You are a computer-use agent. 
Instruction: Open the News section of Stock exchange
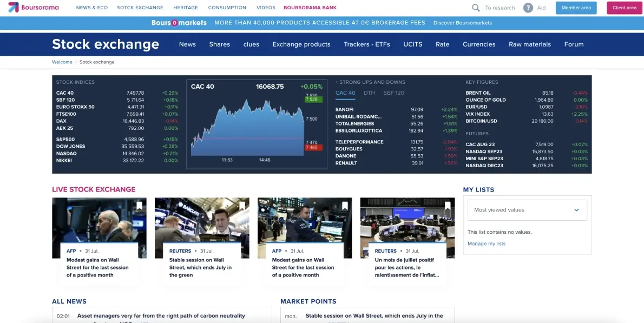click(x=187, y=44)
